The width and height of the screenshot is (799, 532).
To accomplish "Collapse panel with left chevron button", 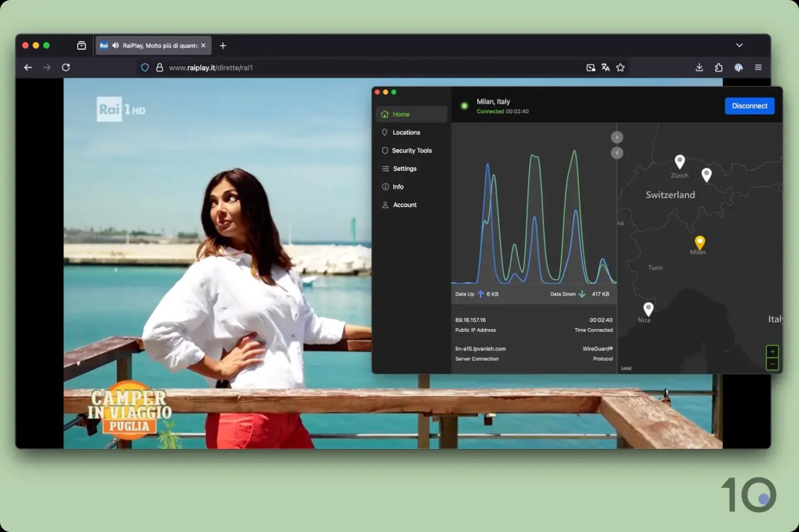I will [617, 153].
